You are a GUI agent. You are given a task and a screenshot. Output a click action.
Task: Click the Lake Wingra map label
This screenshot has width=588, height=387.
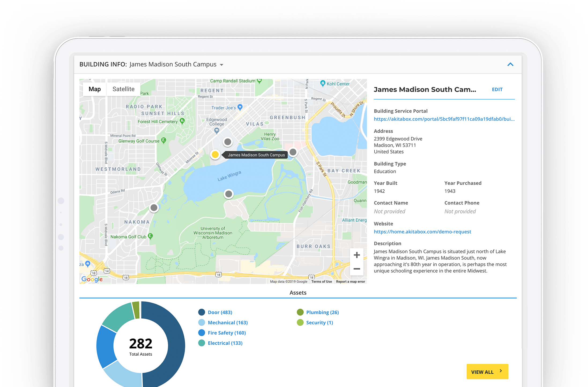(229, 176)
